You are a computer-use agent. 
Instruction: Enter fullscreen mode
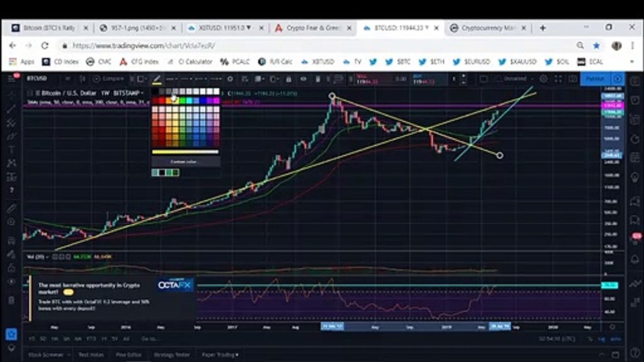pyautogui.click(x=558, y=79)
